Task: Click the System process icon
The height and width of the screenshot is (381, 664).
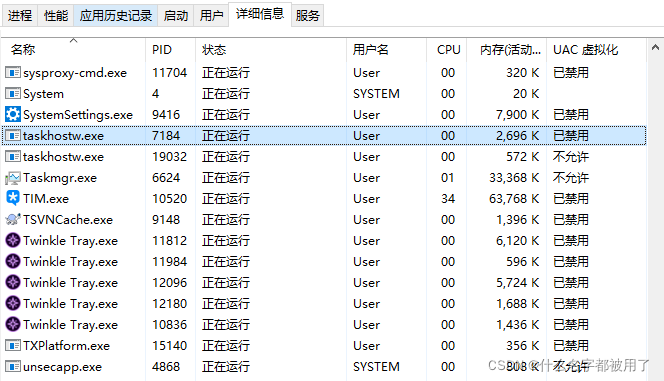Action: point(13,94)
